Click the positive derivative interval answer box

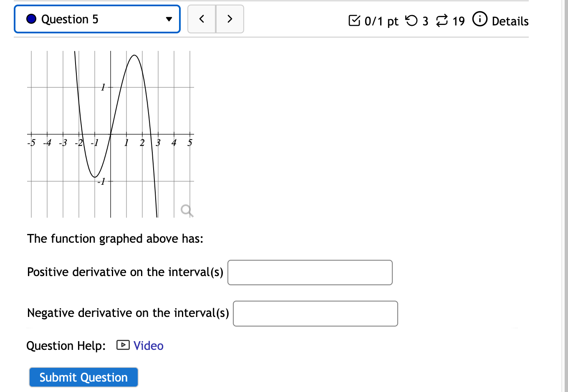click(x=310, y=272)
